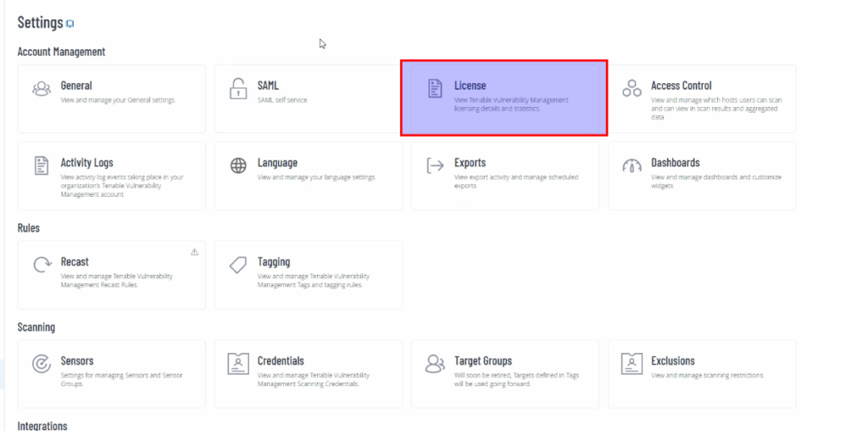Open the Access Control settings title
868x431 pixels.
(681, 86)
